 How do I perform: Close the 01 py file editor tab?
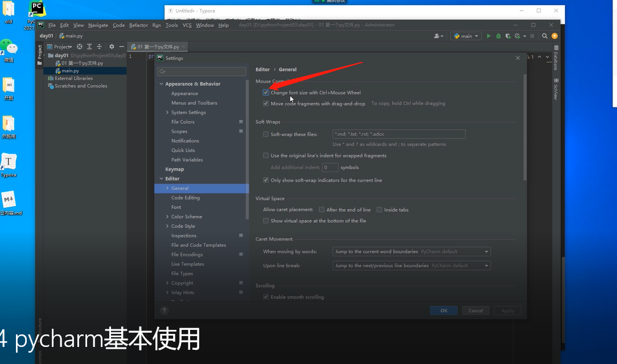pos(183,47)
